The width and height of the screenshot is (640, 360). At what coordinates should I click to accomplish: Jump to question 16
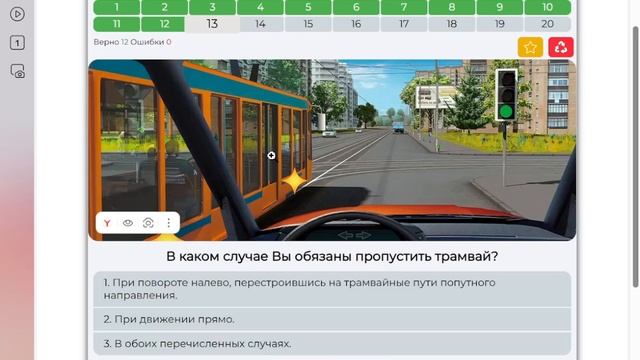click(x=356, y=24)
